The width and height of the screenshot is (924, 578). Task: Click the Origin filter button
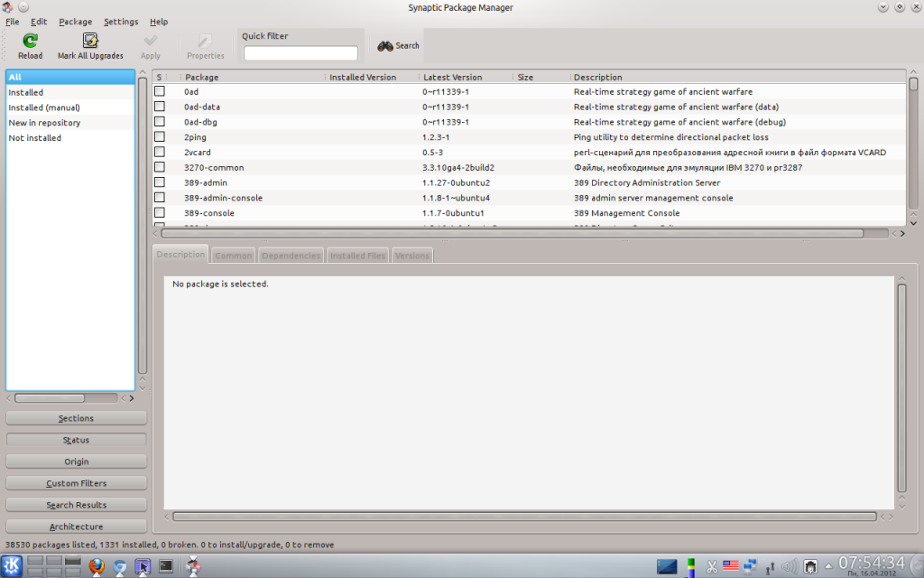[x=76, y=461]
